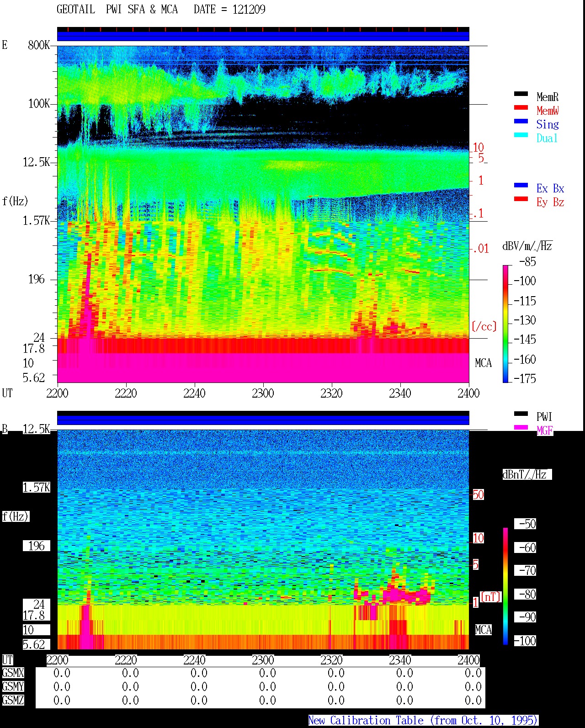Click the magenta MGF legend swatch
The width and height of the screenshot is (585, 728).
coord(521,428)
